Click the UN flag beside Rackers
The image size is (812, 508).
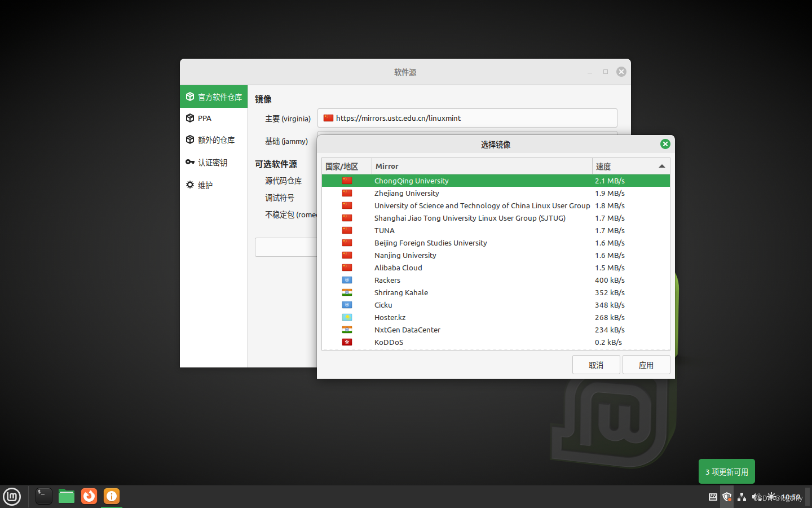(347, 280)
